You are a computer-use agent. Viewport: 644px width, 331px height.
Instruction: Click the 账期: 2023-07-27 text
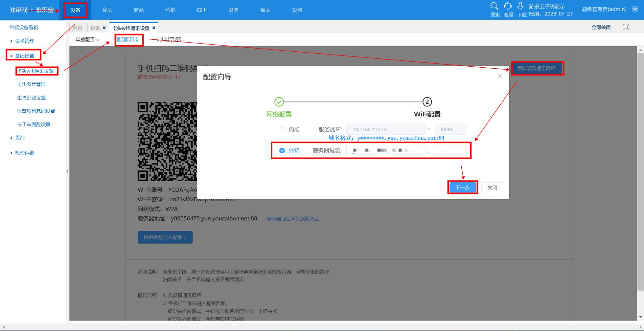pos(551,14)
